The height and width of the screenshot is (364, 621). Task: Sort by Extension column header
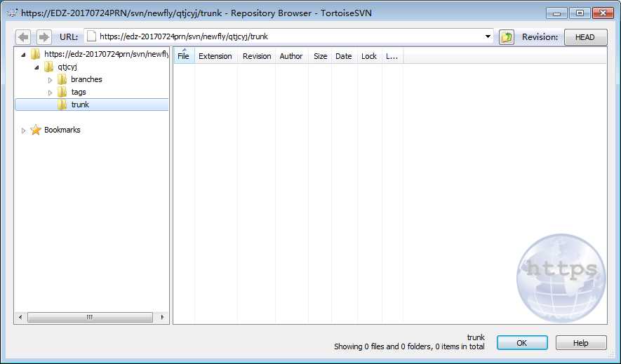[x=216, y=56]
